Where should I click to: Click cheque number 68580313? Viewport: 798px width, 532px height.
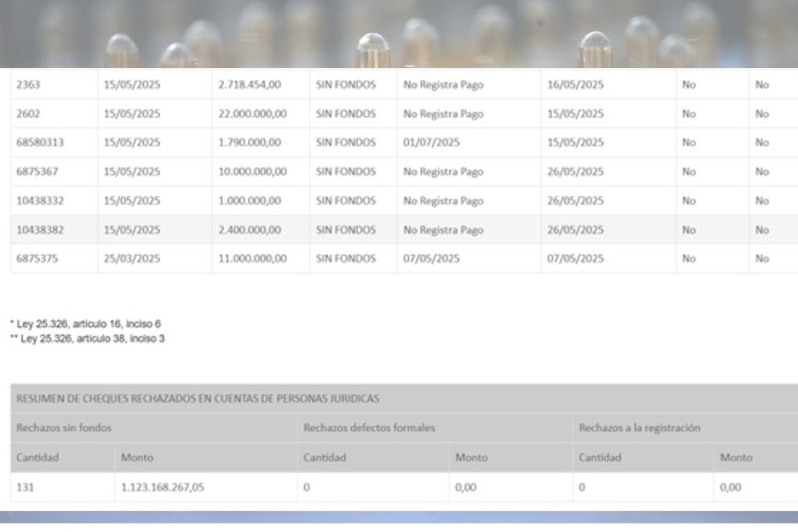(x=39, y=143)
